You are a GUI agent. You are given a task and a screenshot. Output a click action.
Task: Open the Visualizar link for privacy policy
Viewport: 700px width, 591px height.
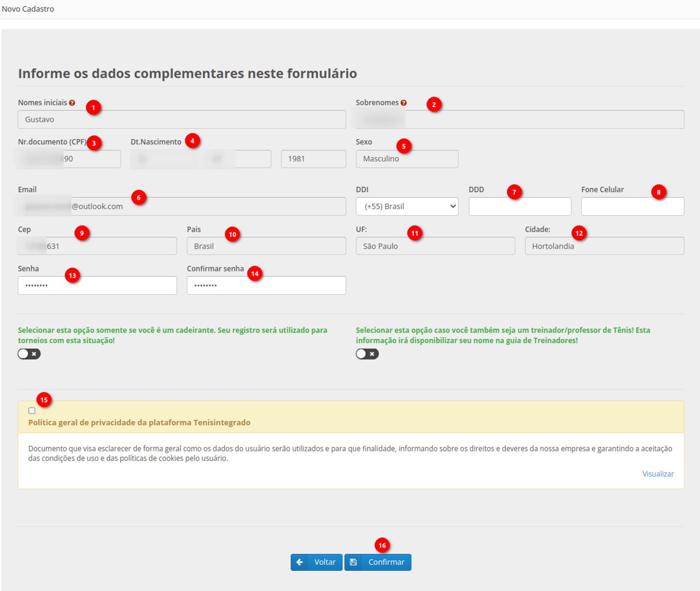(x=658, y=474)
